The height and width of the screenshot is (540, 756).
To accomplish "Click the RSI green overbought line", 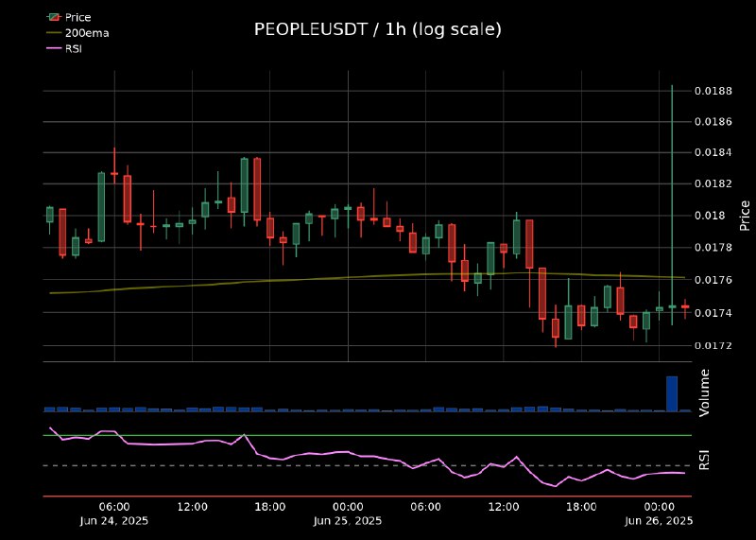I will pyautogui.click(x=368, y=435).
